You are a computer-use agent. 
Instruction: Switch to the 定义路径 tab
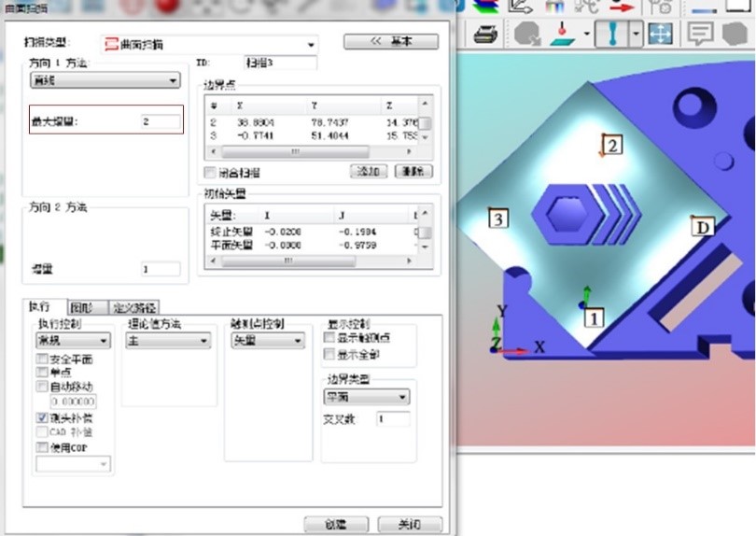point(133,306)
